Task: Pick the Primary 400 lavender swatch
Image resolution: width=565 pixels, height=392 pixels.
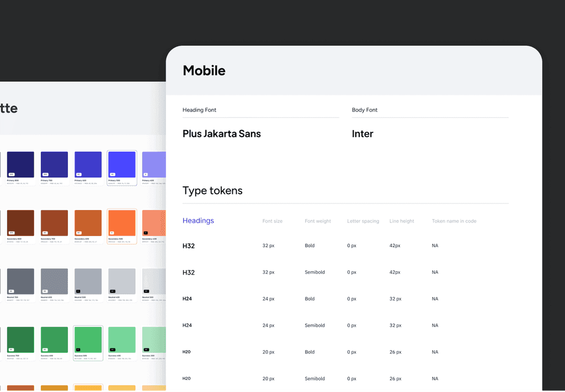Action: pyautogui.click(x=154, y=164)
